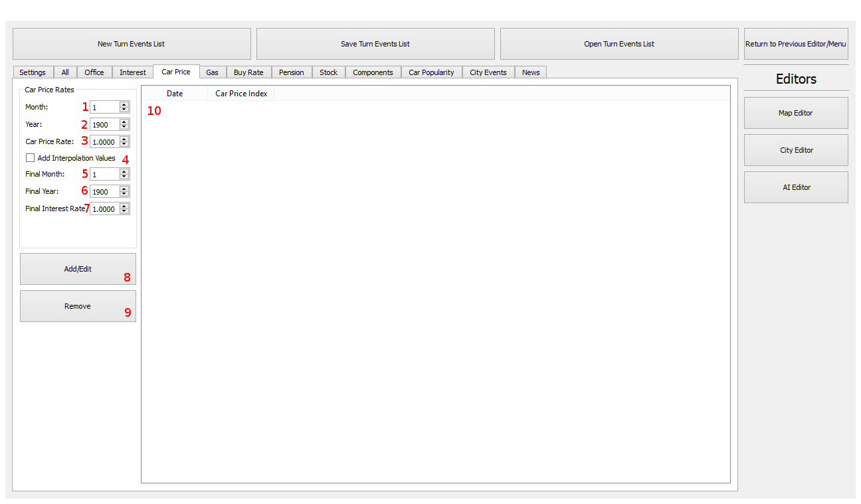Viewport: 861px width, 504px height.
Task: Return to Previous Editor/Menu
Action: click(x=795, y=44)
